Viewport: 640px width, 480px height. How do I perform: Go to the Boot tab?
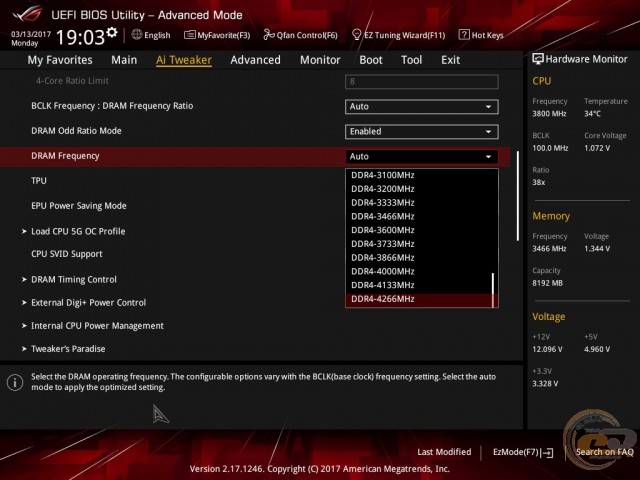371,60
